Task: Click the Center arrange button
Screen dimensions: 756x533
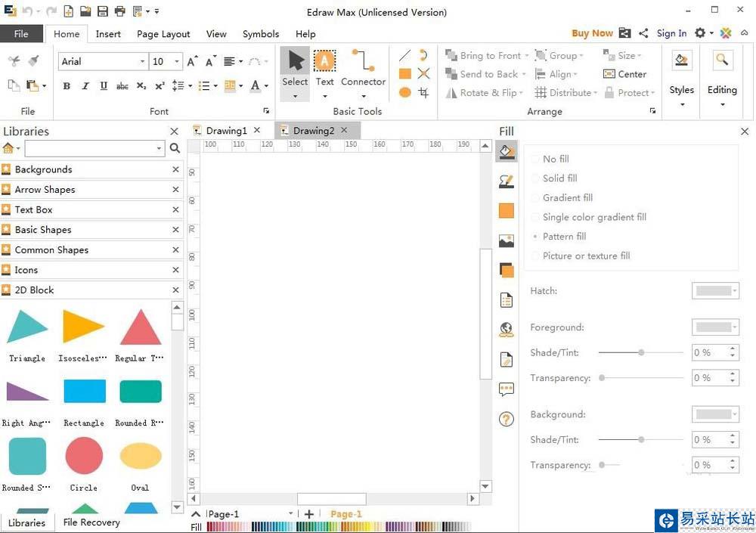Action: 625,74
